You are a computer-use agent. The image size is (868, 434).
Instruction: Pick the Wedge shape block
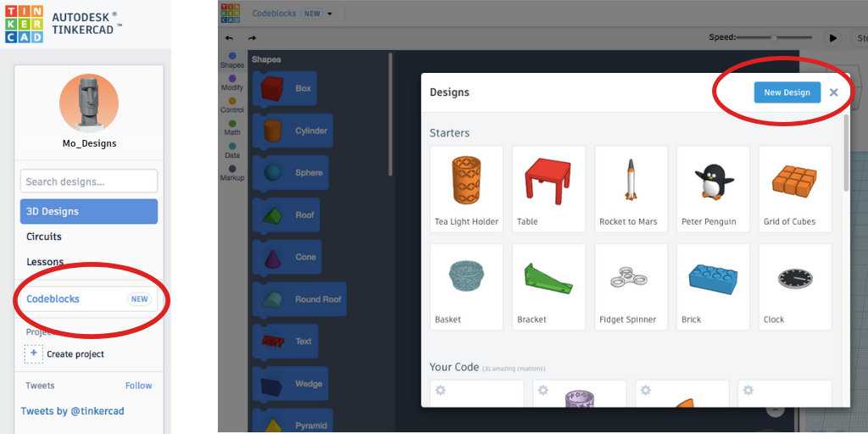(290, 384)
